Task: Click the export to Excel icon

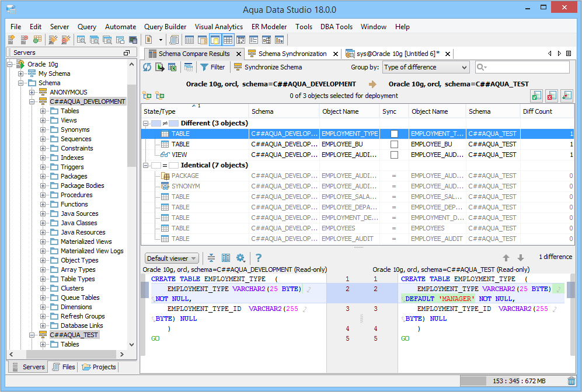Action: pos(172,67)
